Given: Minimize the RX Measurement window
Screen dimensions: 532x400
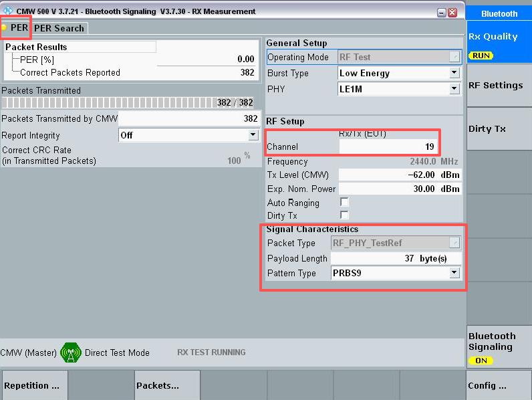Looking at the screenshot, I should click(x=441, y=13).
